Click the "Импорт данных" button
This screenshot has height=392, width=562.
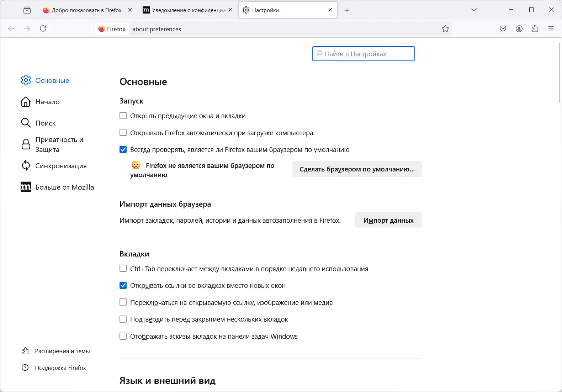[388, 221]
